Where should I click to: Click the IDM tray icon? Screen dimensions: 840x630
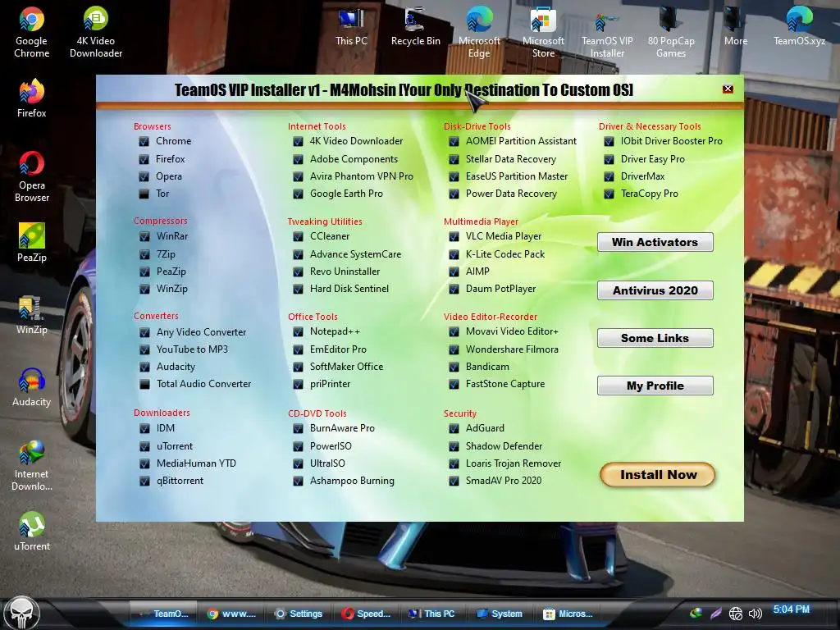(x=696, y=613)
